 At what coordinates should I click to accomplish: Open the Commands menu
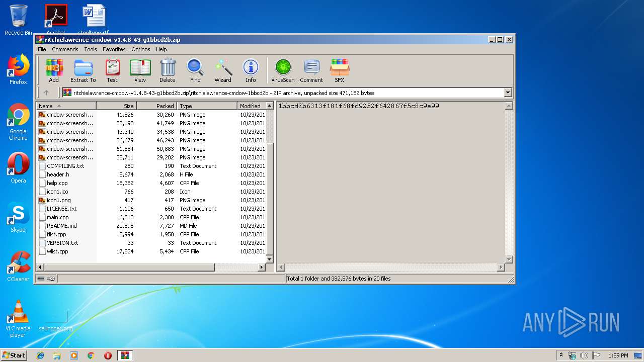(x=65, y=49)
